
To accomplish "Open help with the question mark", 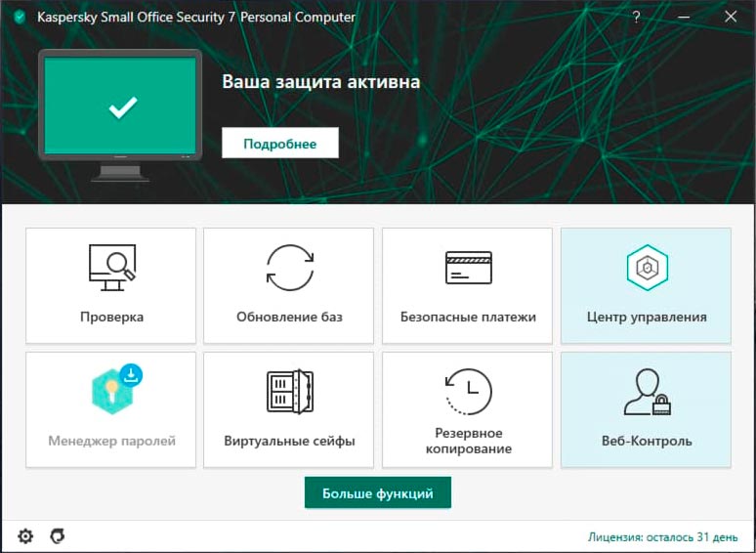I will click(x=637, y=18).
